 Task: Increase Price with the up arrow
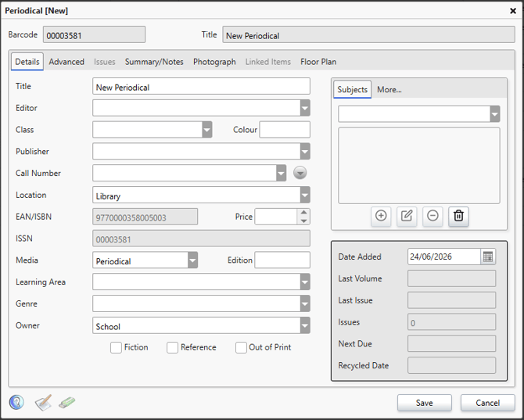click(x=303, y=213)
